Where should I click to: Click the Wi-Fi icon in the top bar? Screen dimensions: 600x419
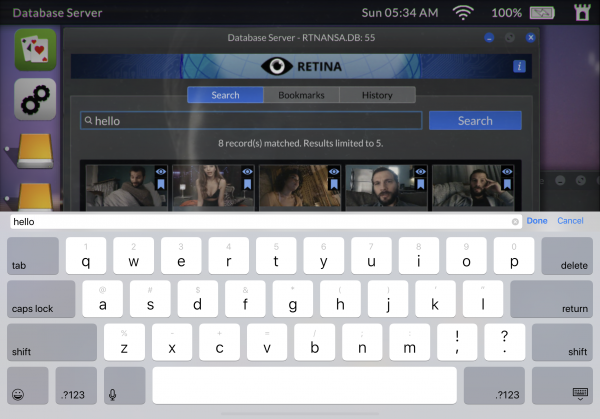click(x=463, y=13)
